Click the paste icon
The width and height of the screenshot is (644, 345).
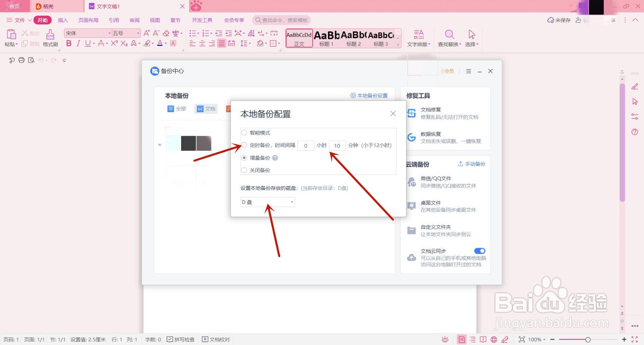click(x=11, y=34)
